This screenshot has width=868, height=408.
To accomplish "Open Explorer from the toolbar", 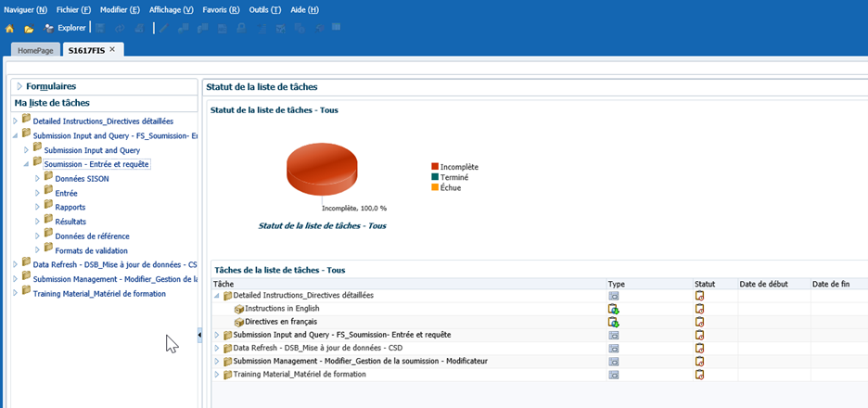I will [x=65, y=28].
